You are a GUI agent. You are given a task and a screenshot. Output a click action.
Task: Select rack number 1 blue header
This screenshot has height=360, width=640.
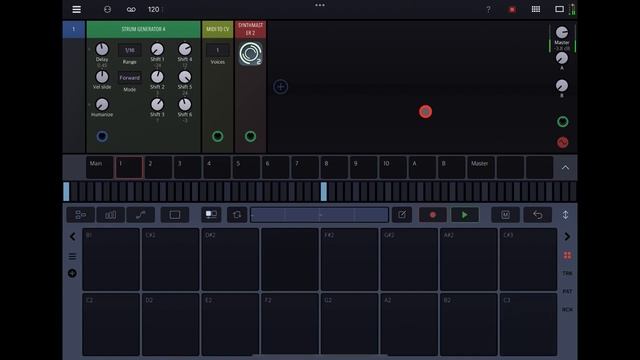pos(74,29)
